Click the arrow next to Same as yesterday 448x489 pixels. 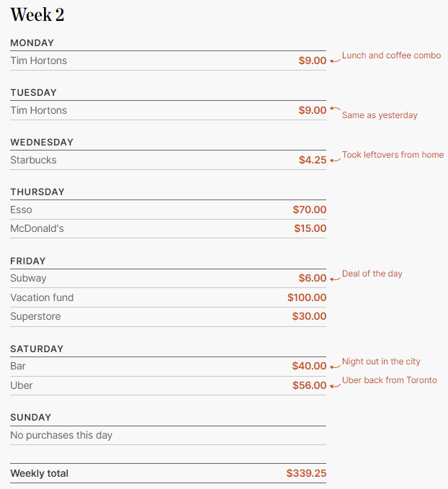336,109
